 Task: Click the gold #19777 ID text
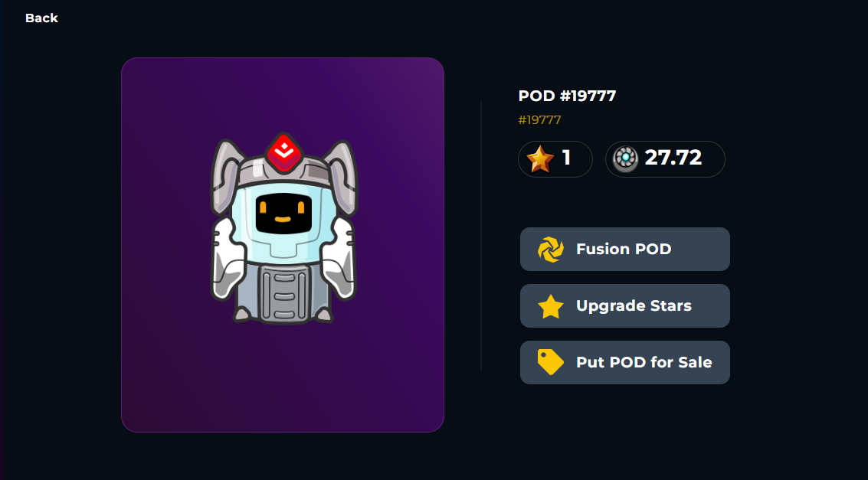click(540, 120)
